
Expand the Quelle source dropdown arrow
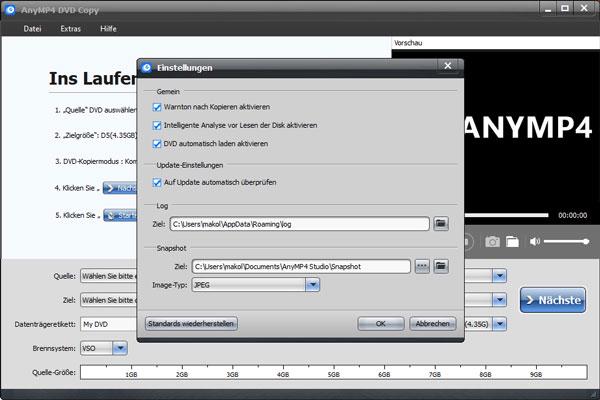499,275
